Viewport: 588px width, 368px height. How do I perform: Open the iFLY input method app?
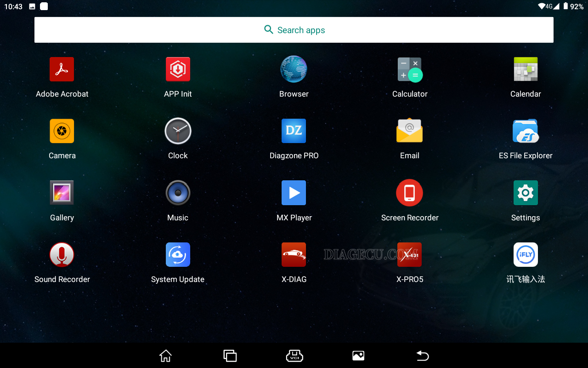(x=525, y=255)
